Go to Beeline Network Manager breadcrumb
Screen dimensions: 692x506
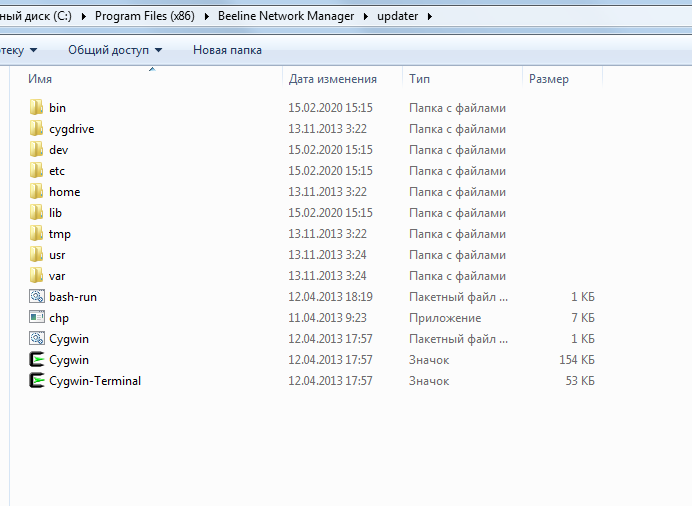click(286, 16)
